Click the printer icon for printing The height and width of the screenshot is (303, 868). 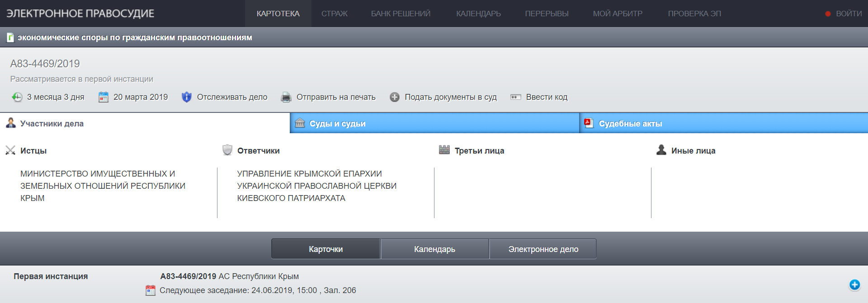click(286, 97)
